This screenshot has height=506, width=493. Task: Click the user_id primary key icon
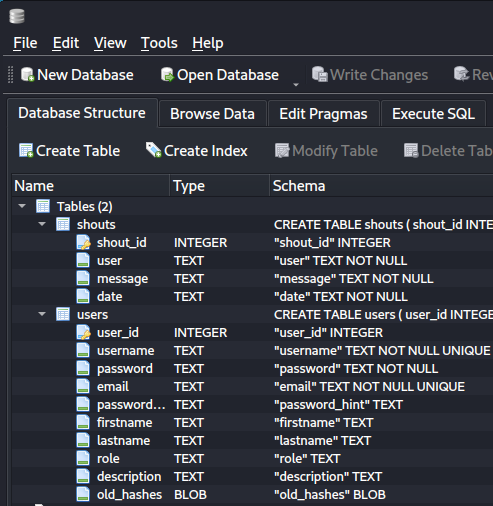(x=83, y=332)
